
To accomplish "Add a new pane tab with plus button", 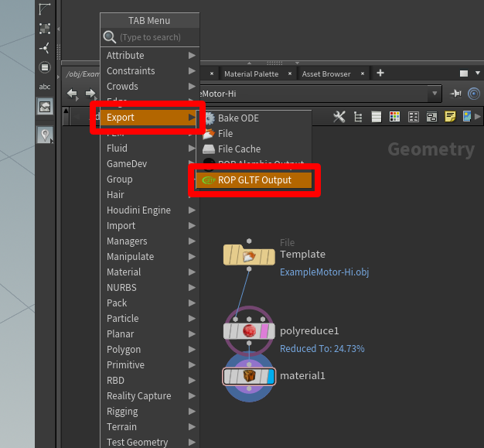I will tap(380, 74).
